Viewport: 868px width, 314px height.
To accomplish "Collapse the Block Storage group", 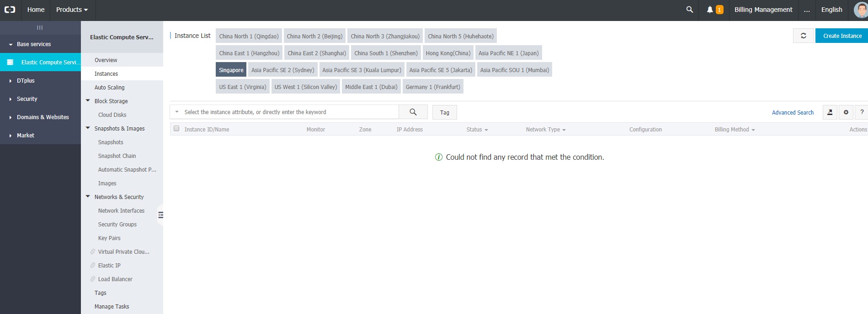I will (x=88, y=101).
